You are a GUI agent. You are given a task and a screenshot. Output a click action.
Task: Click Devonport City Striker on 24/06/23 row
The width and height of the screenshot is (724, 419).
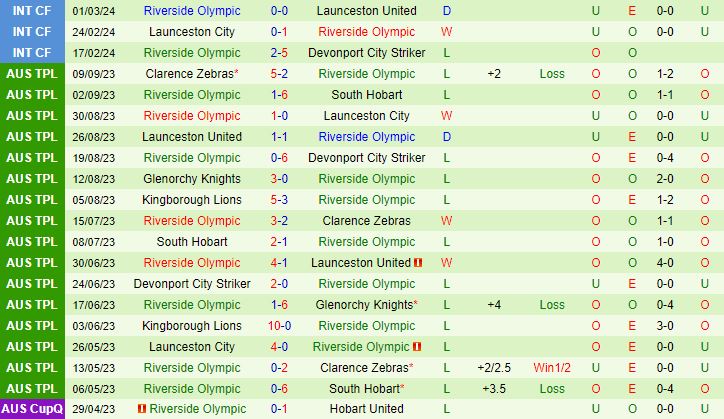click(192, 284)
